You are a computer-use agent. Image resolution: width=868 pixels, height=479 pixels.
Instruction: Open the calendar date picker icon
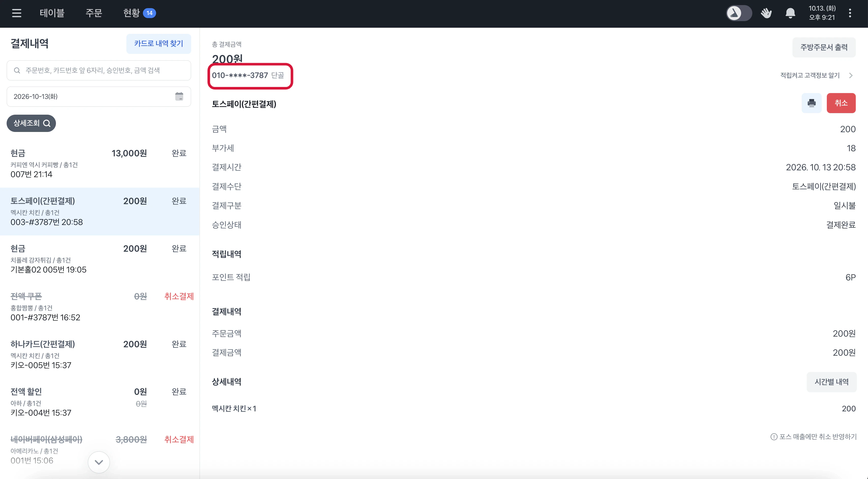(x=179, y=96)
